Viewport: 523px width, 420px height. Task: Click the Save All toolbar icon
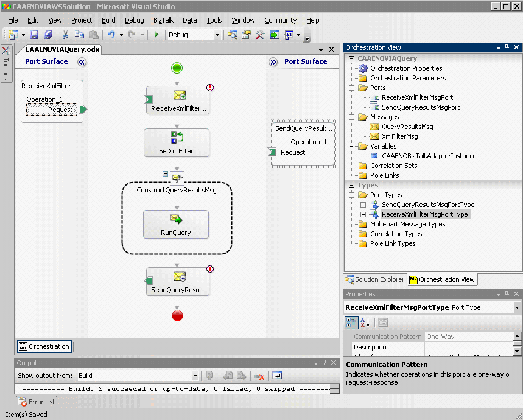click(48, 35)
